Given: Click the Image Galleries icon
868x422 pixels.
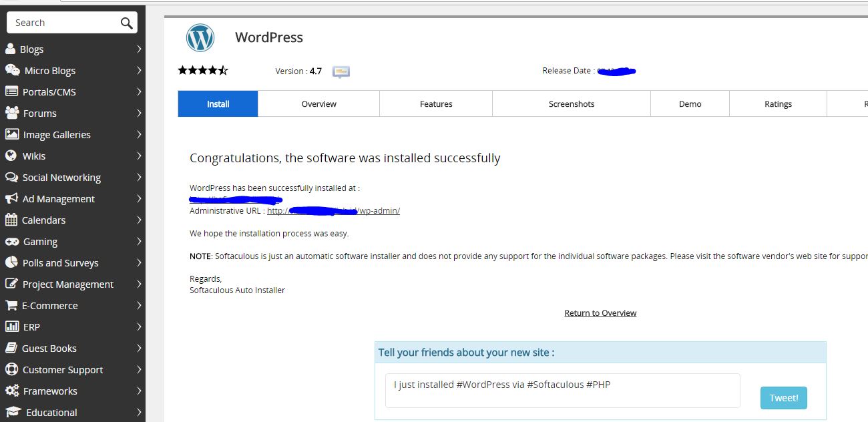Looking at the screenshot, I should [x=12, y=134].
